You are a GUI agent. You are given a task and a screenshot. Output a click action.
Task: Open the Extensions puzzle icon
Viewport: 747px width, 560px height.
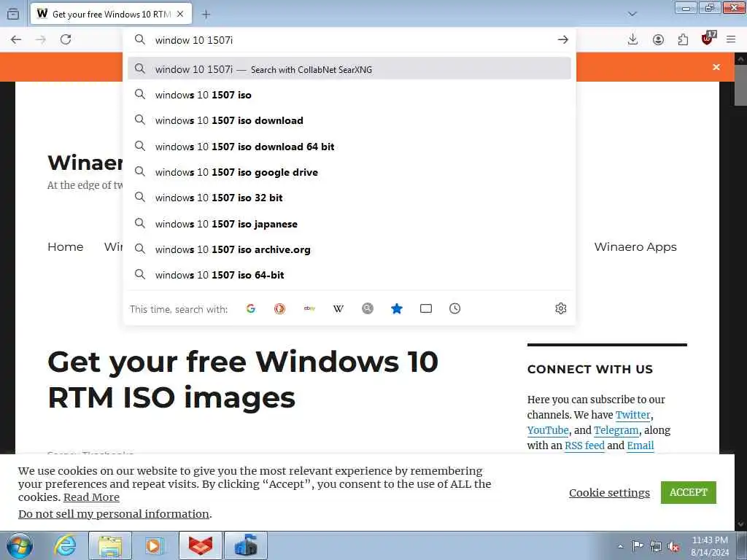point(683,39)
